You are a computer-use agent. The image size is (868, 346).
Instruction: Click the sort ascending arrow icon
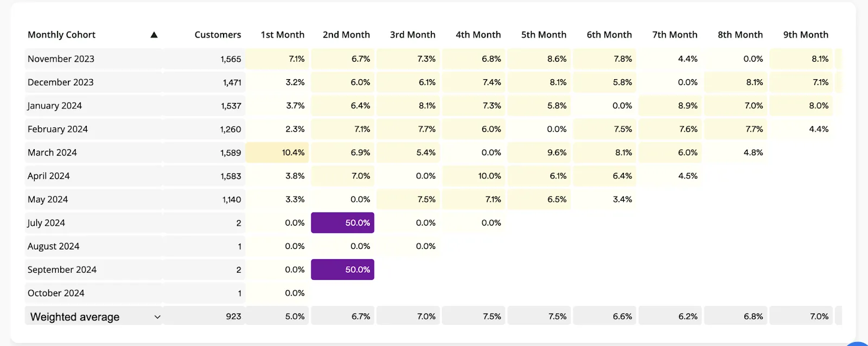point(154,35)
